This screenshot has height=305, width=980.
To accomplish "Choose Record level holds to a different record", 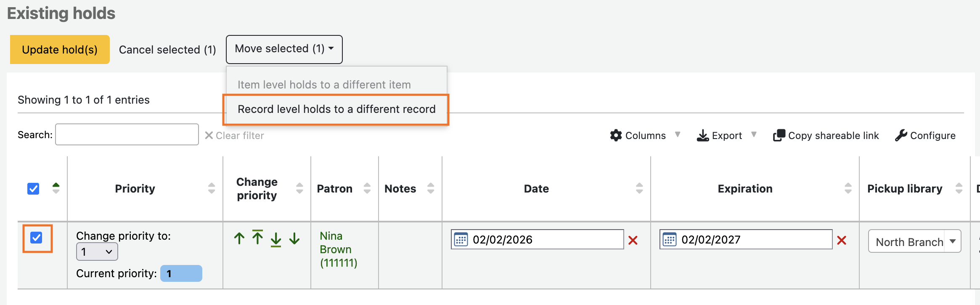I will [336, 109].
